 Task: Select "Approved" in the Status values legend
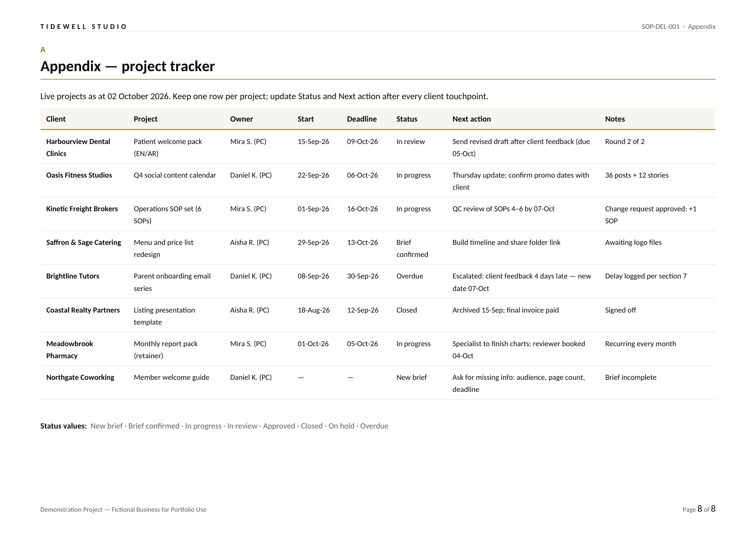(279, 426)
